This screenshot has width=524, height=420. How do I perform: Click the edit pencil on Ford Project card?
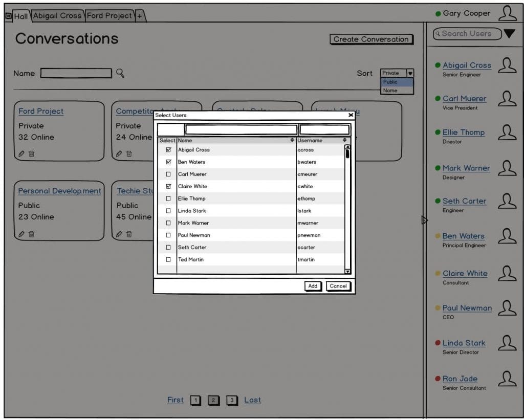(x=21, y=153)
